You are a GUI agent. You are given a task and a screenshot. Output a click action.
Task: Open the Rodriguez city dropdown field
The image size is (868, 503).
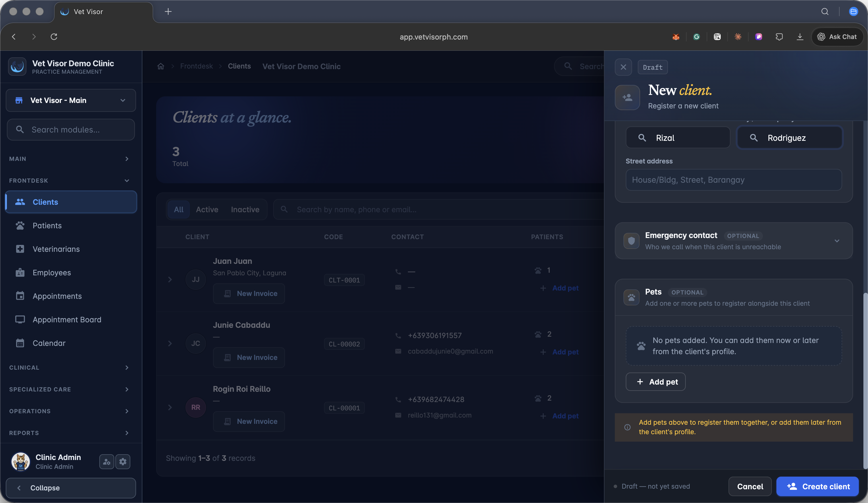789,138
